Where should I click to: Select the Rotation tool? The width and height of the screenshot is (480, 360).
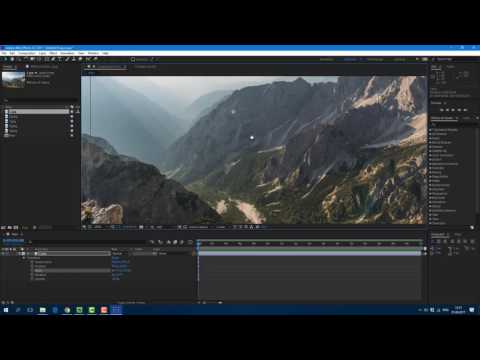(26, 59)
